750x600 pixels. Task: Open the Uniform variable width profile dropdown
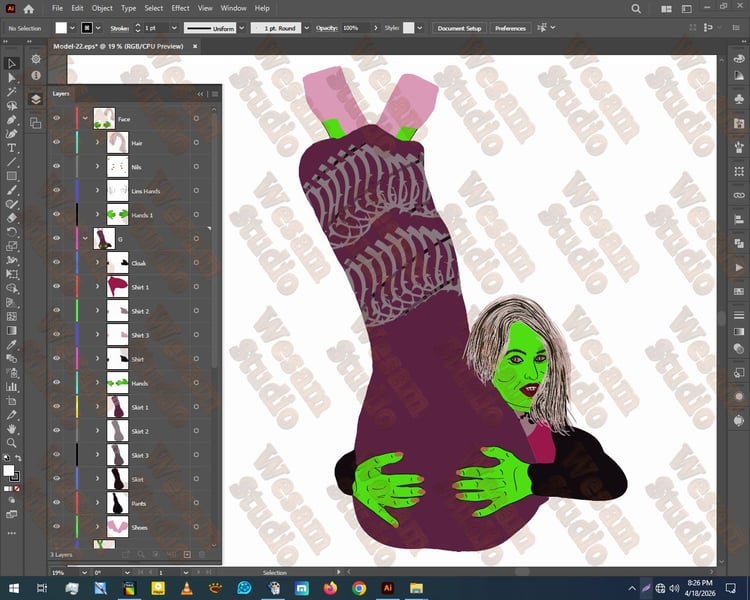(242, 28)
